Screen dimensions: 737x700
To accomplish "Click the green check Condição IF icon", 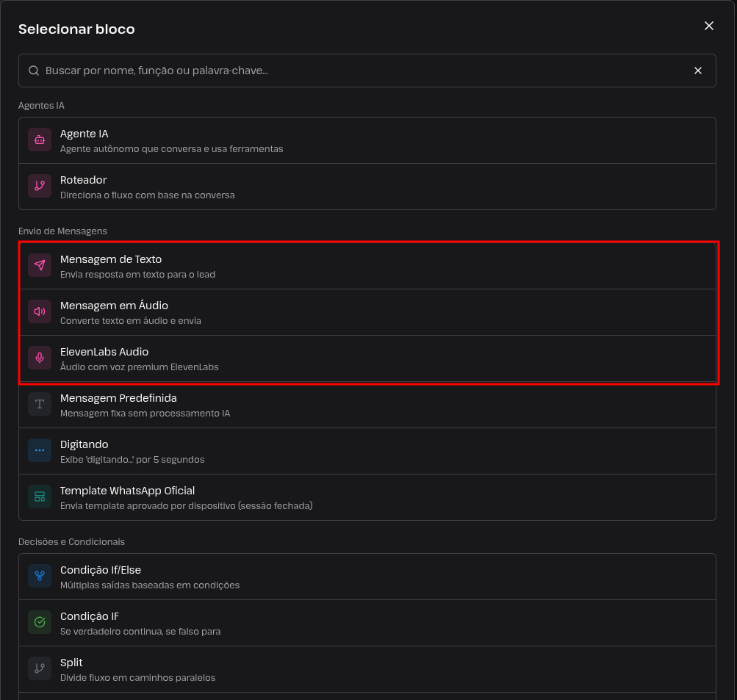I will (40, 622).
